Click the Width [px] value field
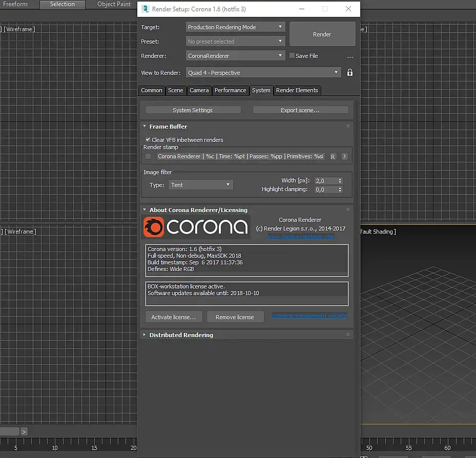 pyautogui.click(x=326, y=181)
